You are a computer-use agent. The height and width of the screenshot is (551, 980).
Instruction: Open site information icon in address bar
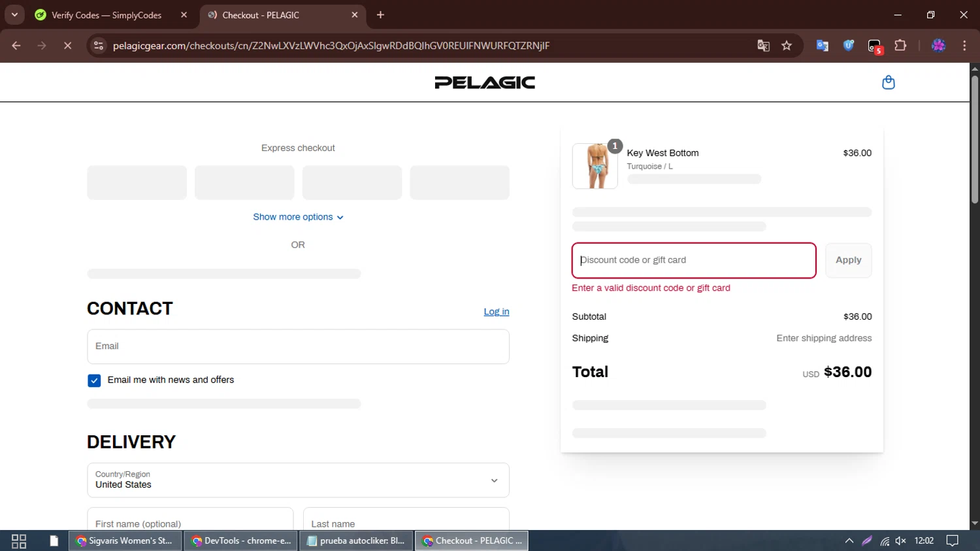tap(99, 46)
